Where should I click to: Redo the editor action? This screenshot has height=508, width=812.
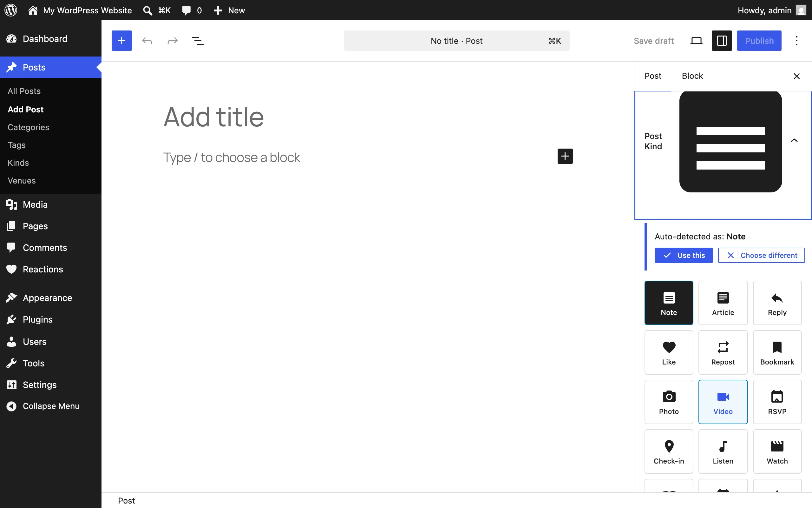click(173, 41)
